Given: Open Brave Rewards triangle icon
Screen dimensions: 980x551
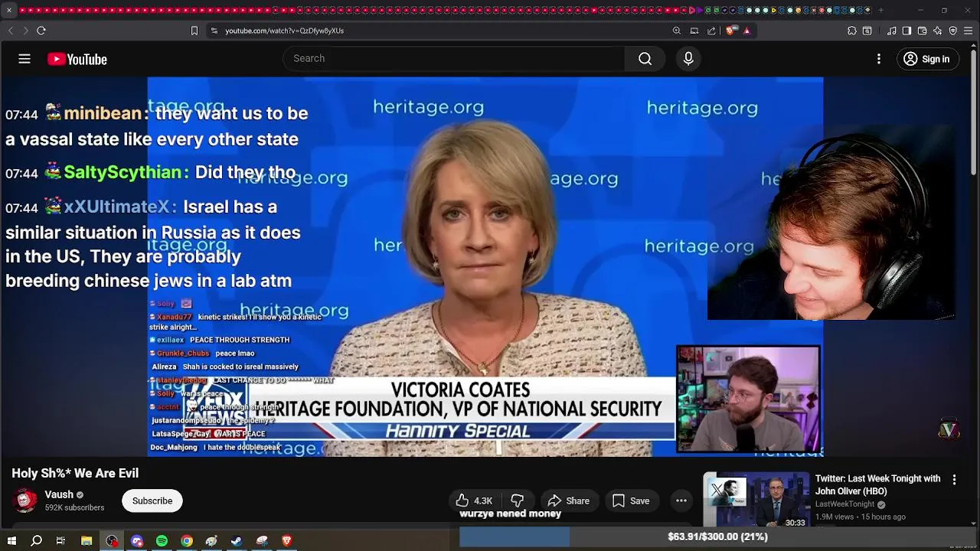Looking at the screenshot, I should [746, 31].
